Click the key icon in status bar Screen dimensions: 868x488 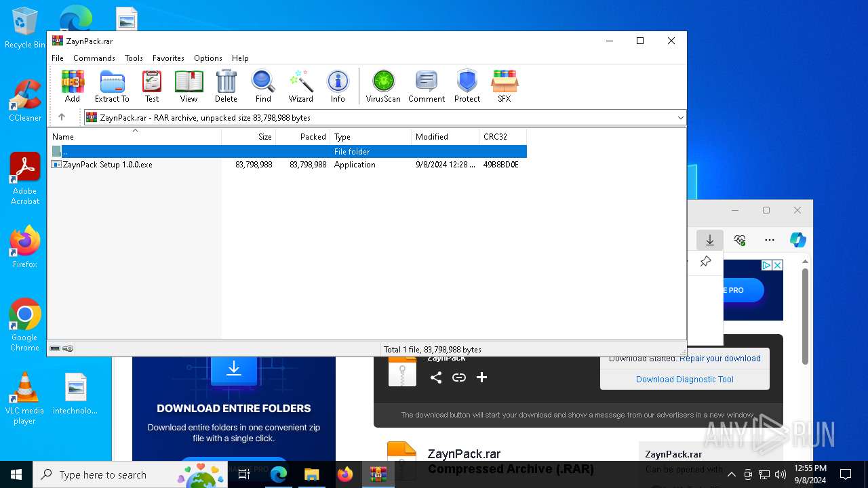[68, 349]
